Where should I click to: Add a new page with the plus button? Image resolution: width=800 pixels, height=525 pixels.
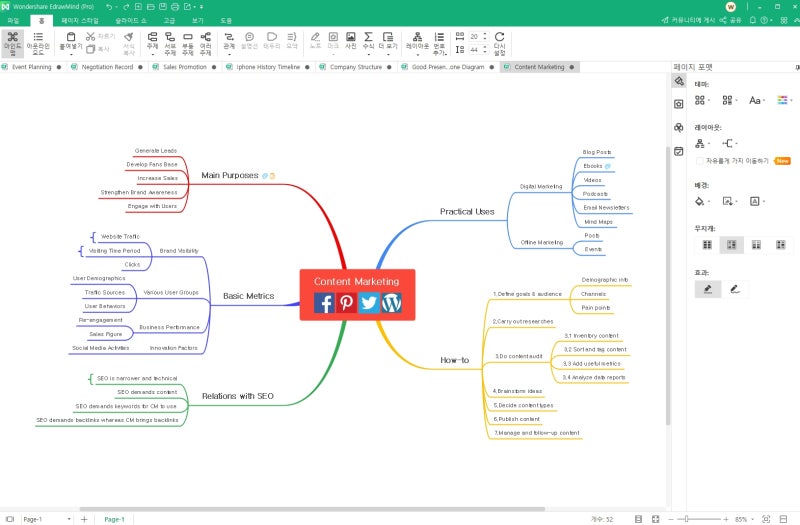tap(84, 519)
